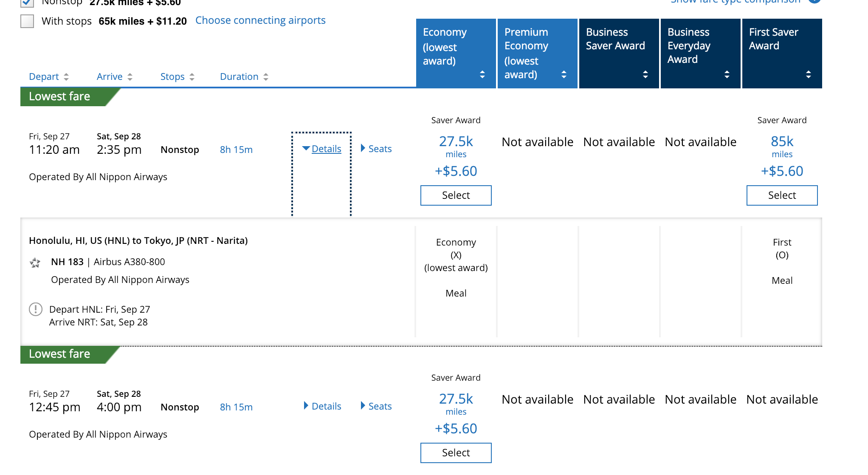
Task: Click the Star Alliance logo next to NH 183
Action: (35, 263)
